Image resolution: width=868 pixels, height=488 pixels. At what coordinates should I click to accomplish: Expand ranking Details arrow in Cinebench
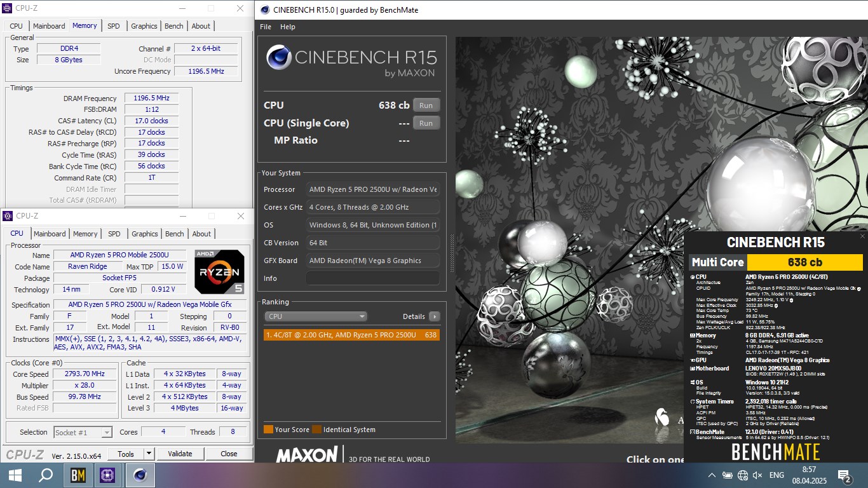(434, 316)
